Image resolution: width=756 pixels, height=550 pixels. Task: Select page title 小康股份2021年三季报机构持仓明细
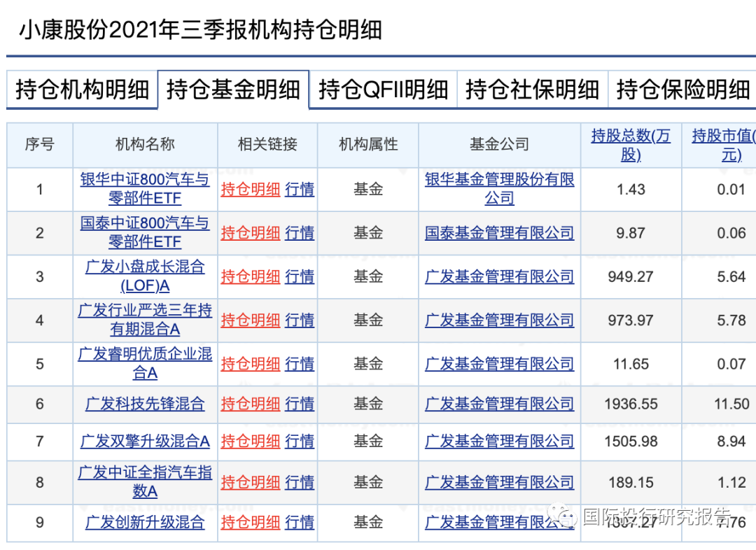(x=201, y=30)
